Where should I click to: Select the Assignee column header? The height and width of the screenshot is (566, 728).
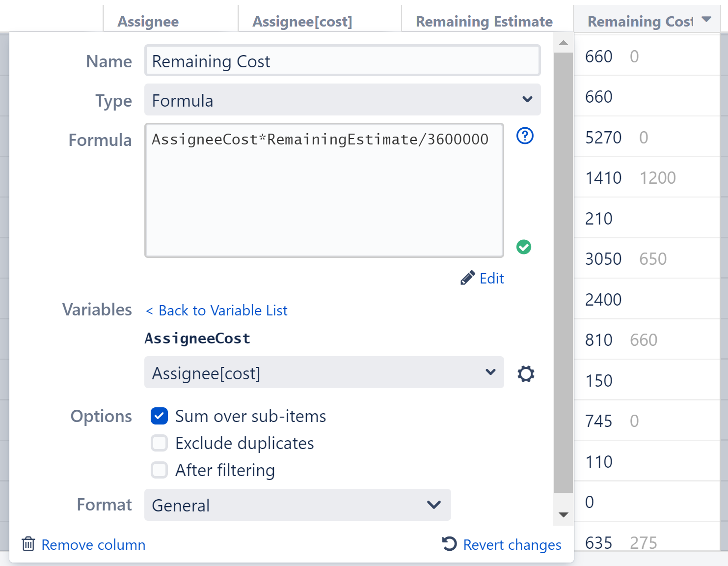pyautogui.click(x=147, y=21)
